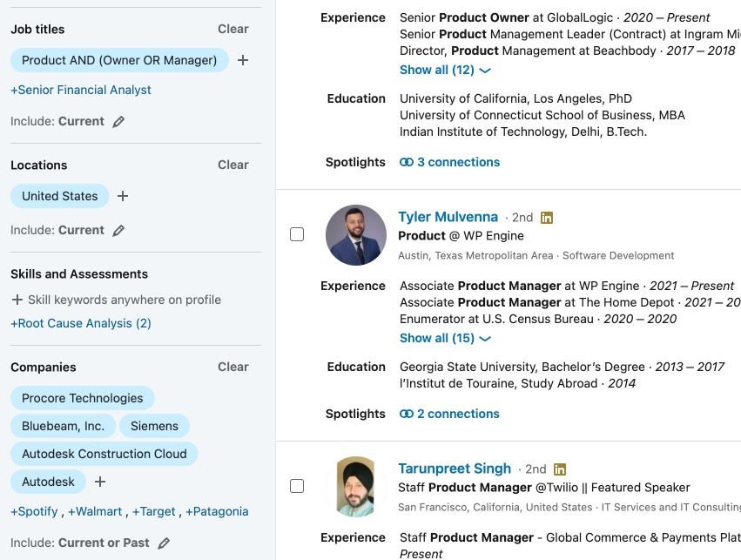This screenshot has width=741, height=560.
Task: Add suggested company Spotify
Action: pyautogui.click(x=34, y=511)
